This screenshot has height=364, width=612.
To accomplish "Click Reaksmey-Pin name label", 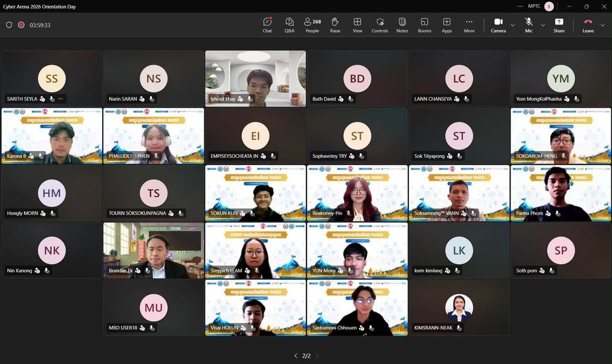I will tap(327, 214).
